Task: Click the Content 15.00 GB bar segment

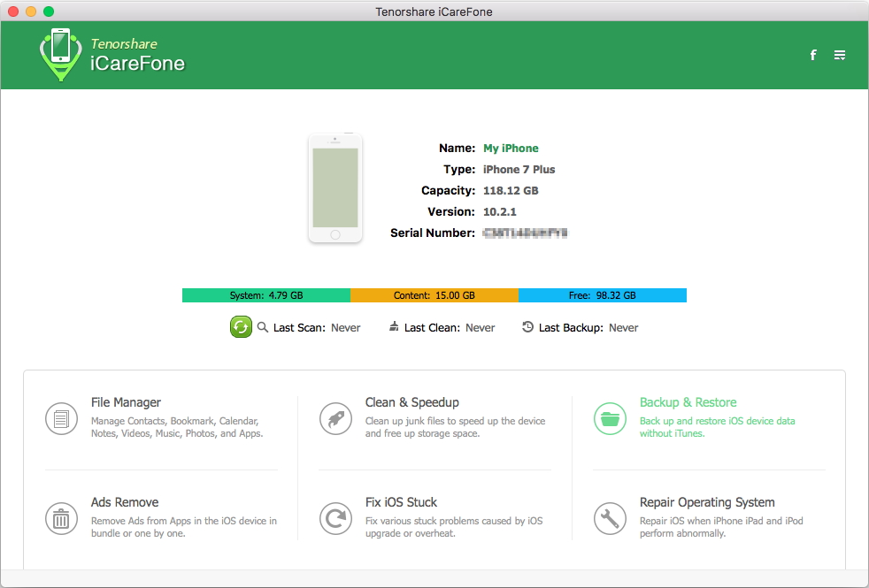Action: point(434,294)
